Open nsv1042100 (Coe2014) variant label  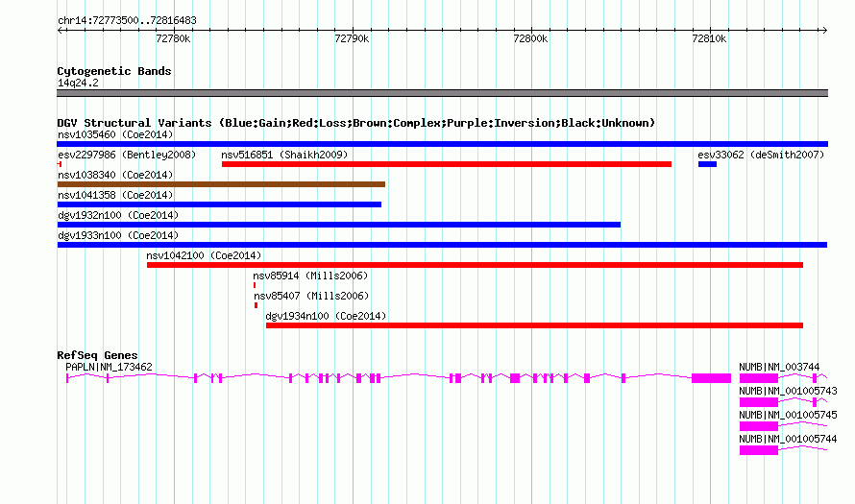pyautogui.click(x=204, y=255)
